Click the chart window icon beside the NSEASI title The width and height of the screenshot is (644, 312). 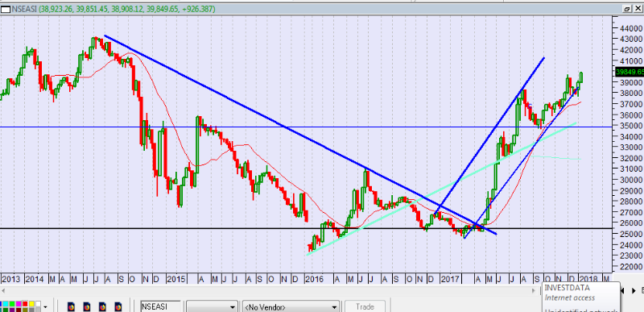pos(5,9)
